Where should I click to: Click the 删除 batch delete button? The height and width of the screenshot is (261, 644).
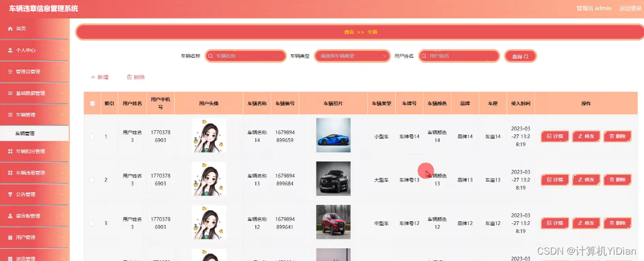(x=136, y=77)
